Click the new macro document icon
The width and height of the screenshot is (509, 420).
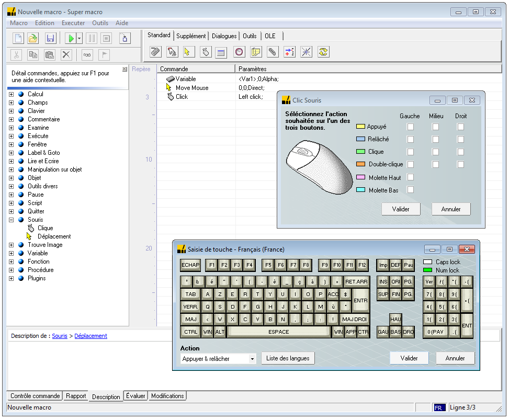pos(18,38)
